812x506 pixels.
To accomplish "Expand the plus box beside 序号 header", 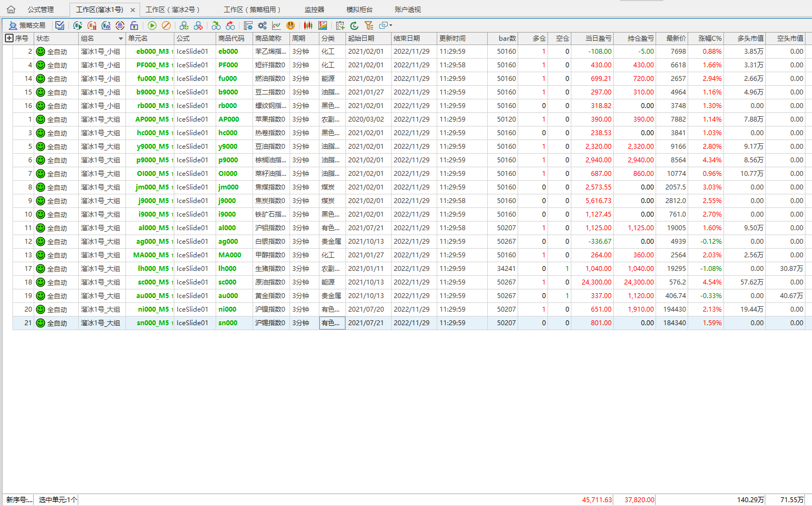I will pyautogui.click(x=9, y=38).
